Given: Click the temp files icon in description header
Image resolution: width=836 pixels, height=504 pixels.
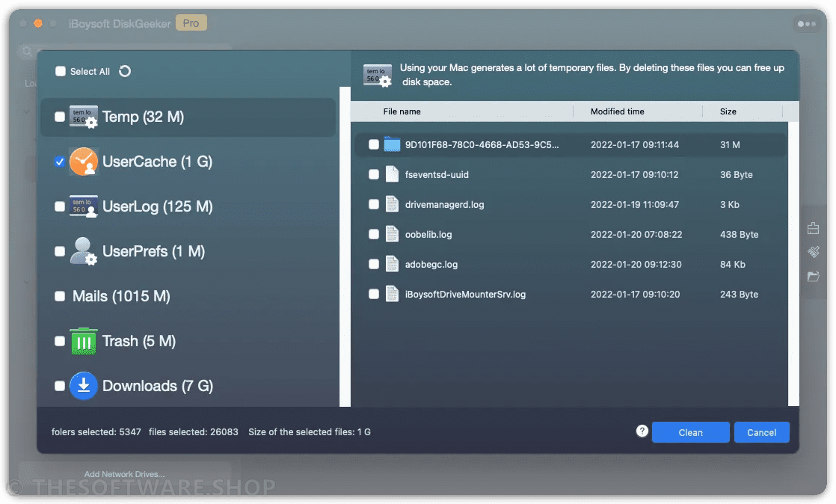Looking at the screenshot, I should [x=377, y=75].
